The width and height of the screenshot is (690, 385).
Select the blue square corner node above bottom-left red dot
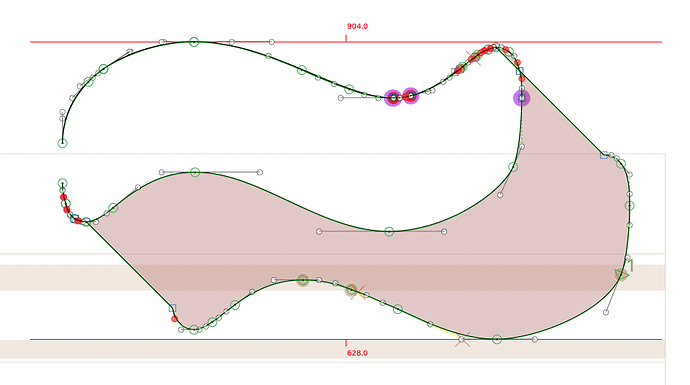(x=172, y=308)
